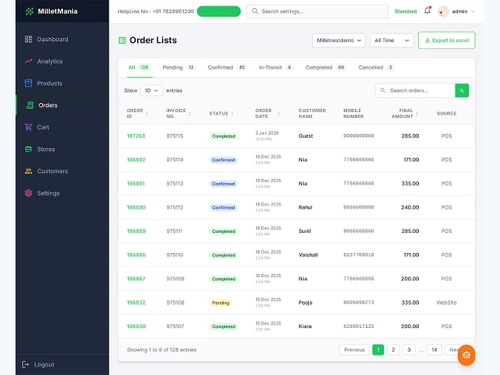Open the orange chat support bubble

click(466, 355)
